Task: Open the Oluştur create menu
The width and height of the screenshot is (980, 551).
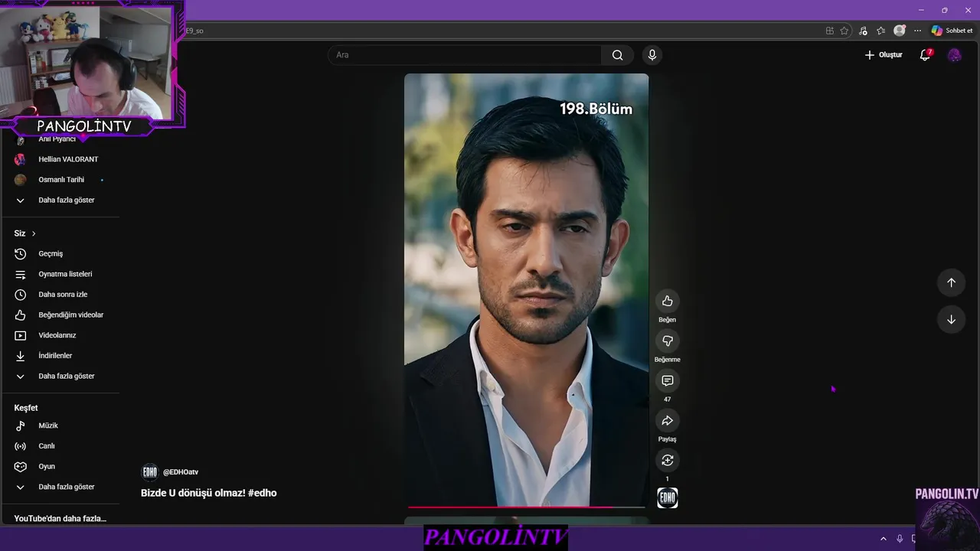Action: pos(883,55)
